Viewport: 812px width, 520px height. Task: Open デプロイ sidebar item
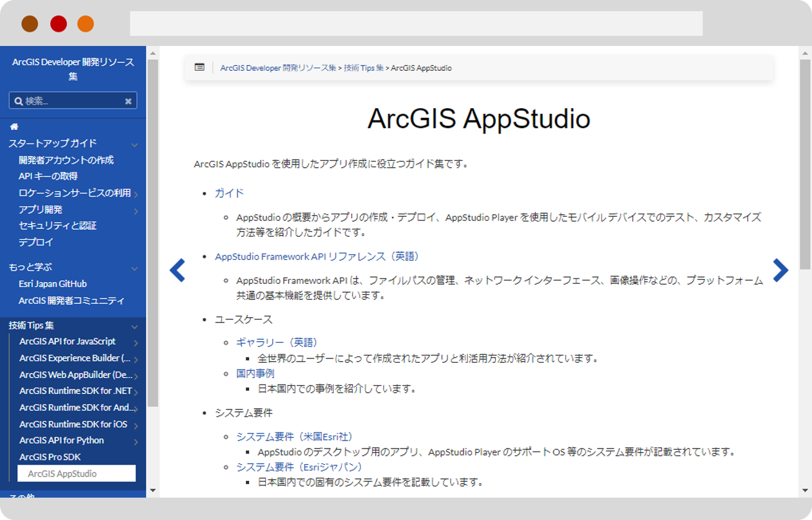point(36,242)
